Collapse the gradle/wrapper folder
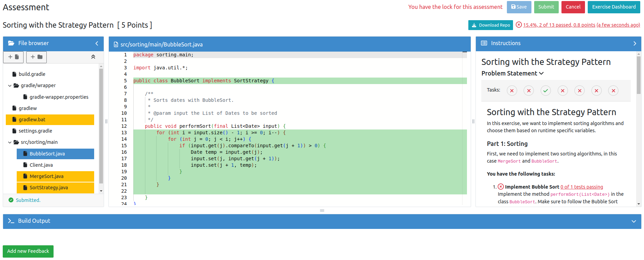Image resolution: width=644 pixels, height=260 pixels. pyautogui.click(x=10, y=86)
